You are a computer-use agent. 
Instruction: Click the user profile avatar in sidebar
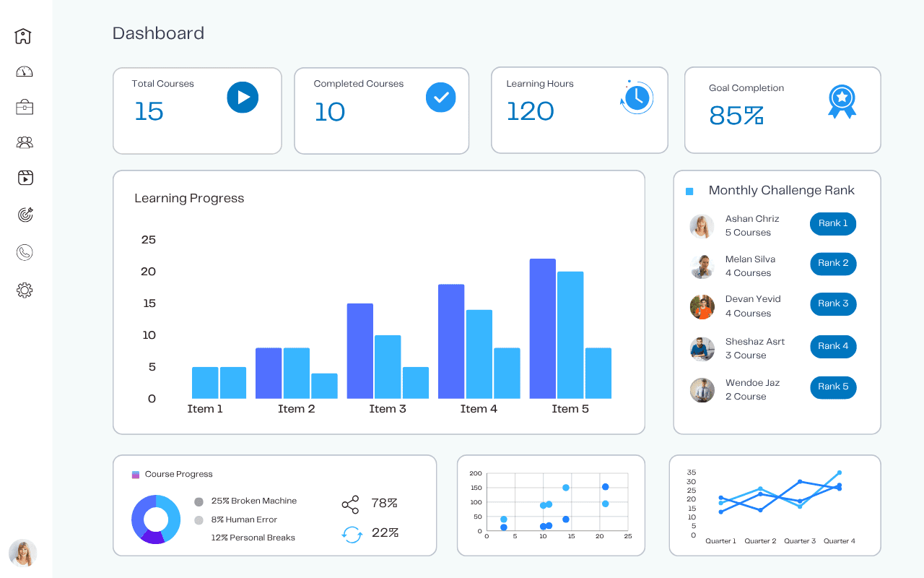click(x=23, y=553)
